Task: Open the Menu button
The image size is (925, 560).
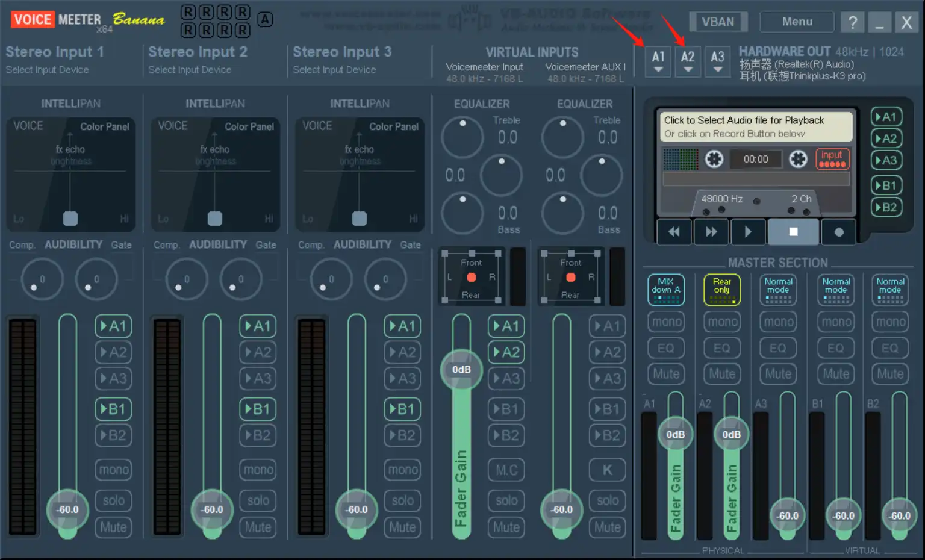Action: [797, 22]
